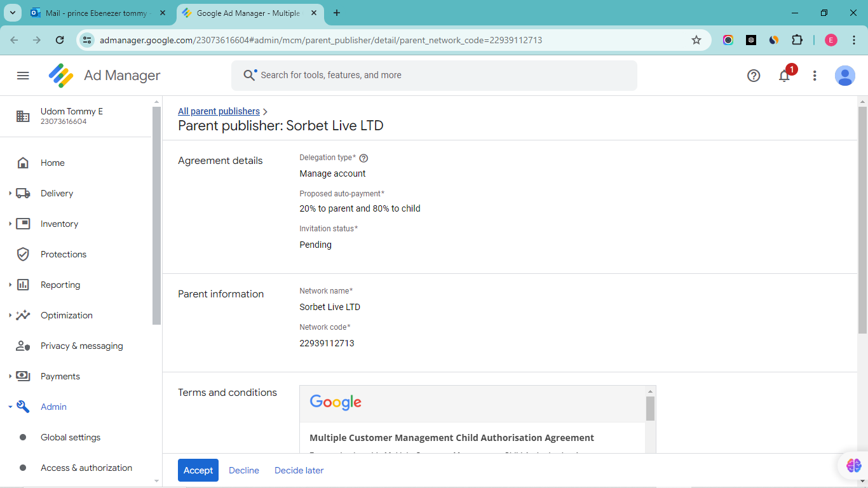Image resolution: width=868 pixels, height=488 pixels.
Task: Click the brain assistant floating icon
Action: 853,466
